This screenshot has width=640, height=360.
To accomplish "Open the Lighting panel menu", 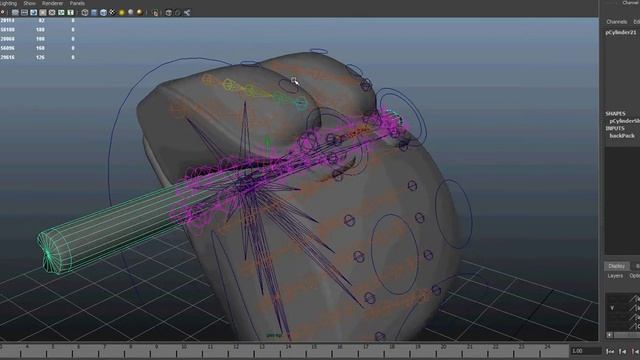I will (9, 3).
